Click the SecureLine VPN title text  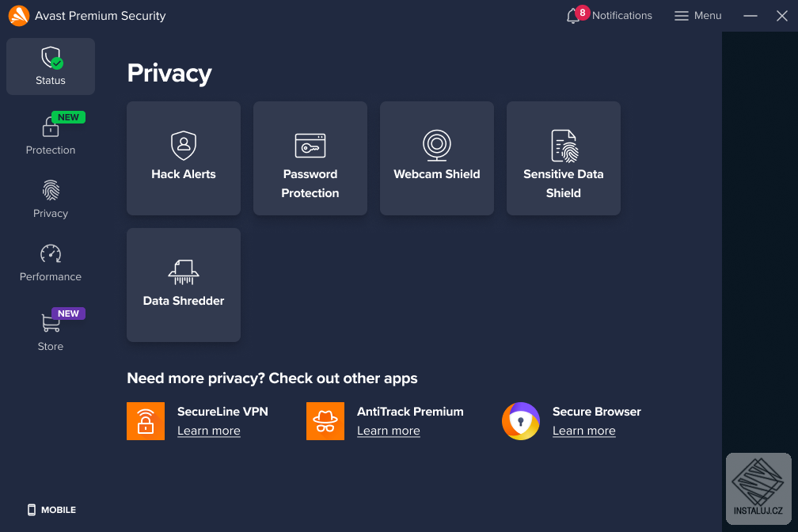click(222, 412)
